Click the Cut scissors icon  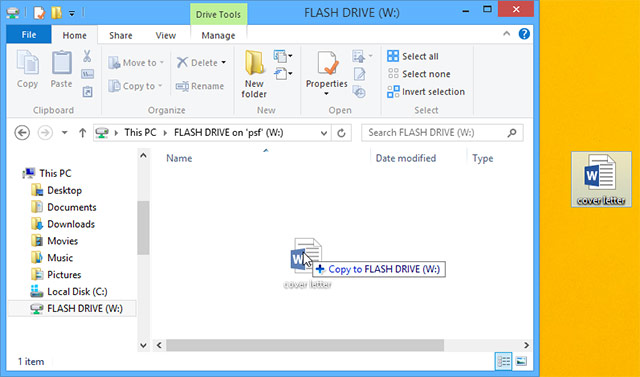point(87,56)
